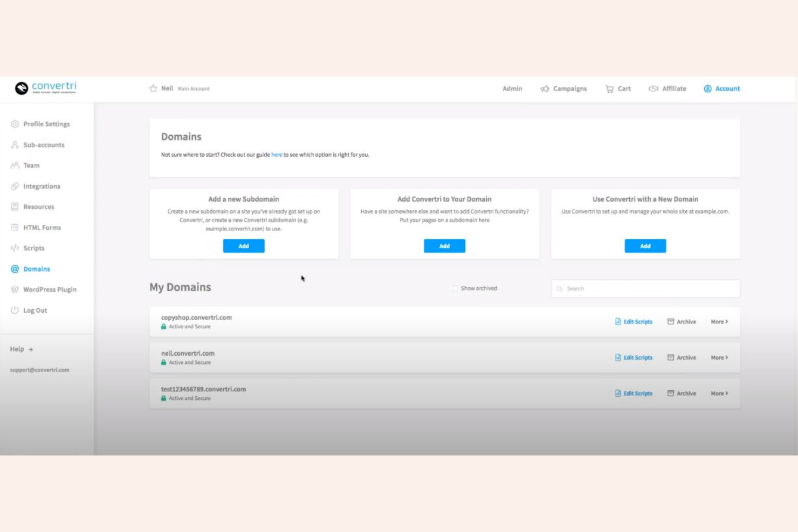Click Archive icon for neil.convertri.com
Screen dimensions: 798x532
671,357
